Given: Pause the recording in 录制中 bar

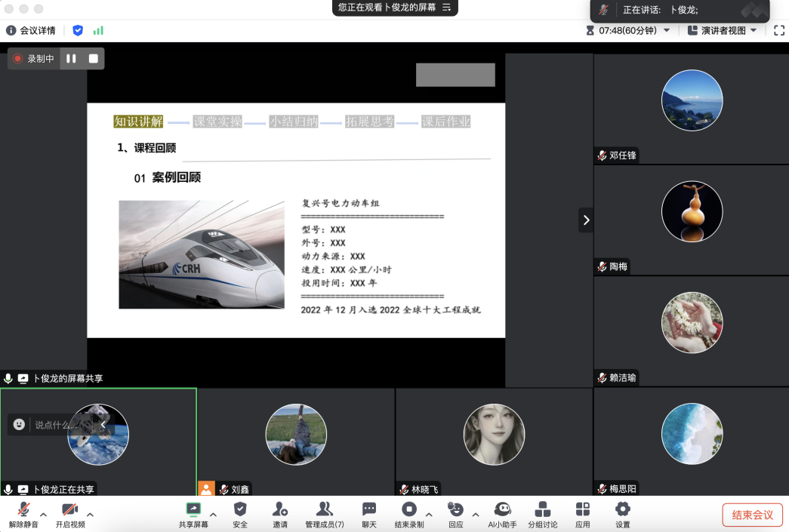Looking at the screenshot, I should (71, 58).
